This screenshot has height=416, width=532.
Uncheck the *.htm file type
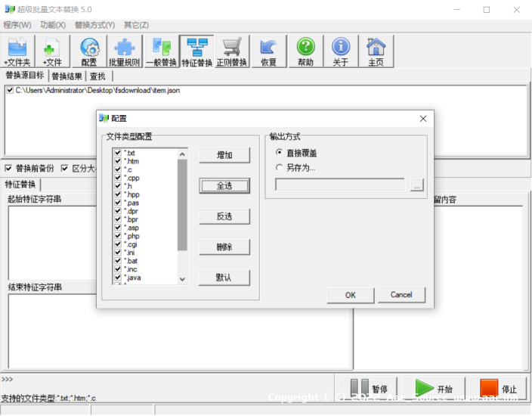pyautogui.click(x=118, y=161)
